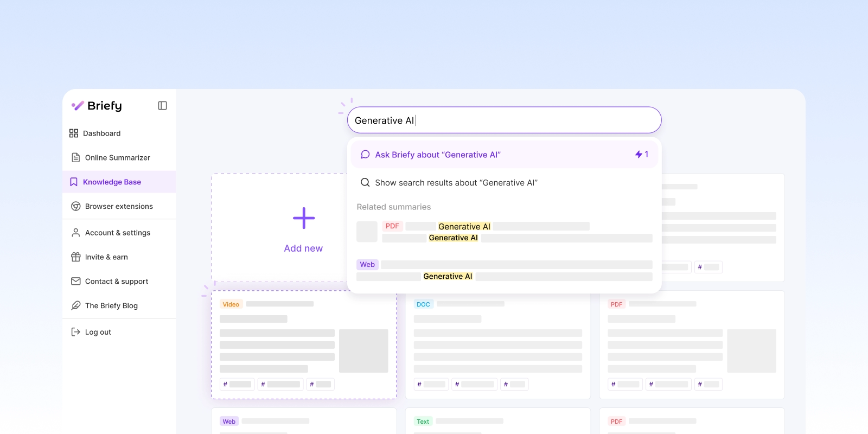Visit The Briefy Blog

[x=119, y=305]
